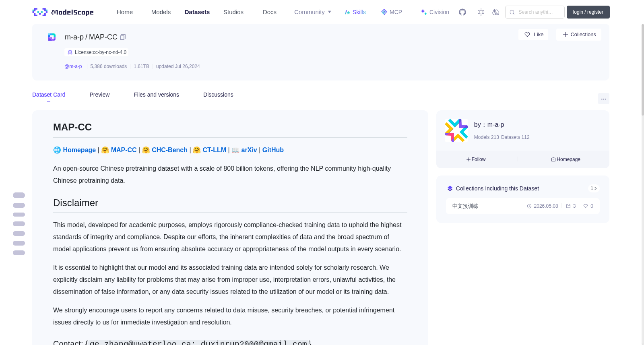This screenshot has height=345, width=644.
Task: Click the MAP-CC dataset avatar icon
Action: [52, 37]
